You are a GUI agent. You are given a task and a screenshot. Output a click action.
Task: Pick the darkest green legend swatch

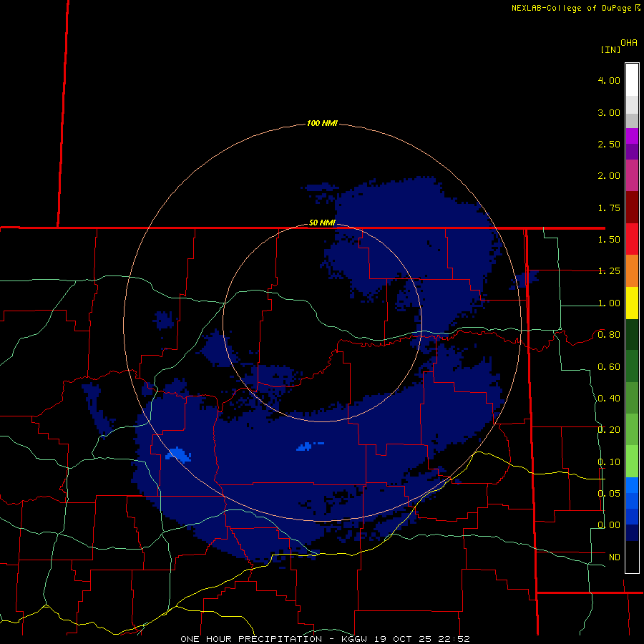632,335
